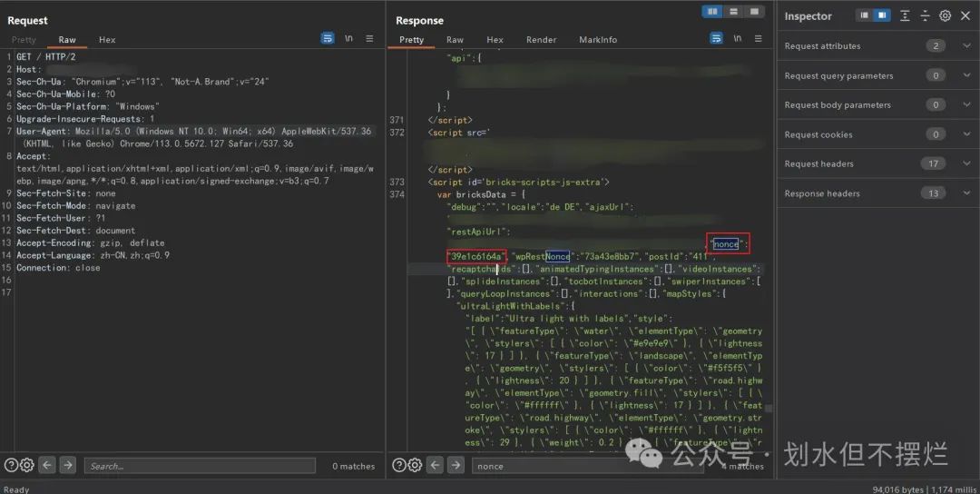Viewport: 980px width, 494px height.
Task: Click the bricks-scripts-js-extra script tag line
Action: point(518,182)
